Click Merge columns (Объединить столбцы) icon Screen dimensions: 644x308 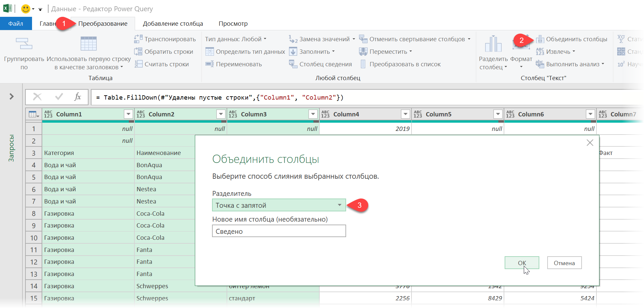(540, 39)
